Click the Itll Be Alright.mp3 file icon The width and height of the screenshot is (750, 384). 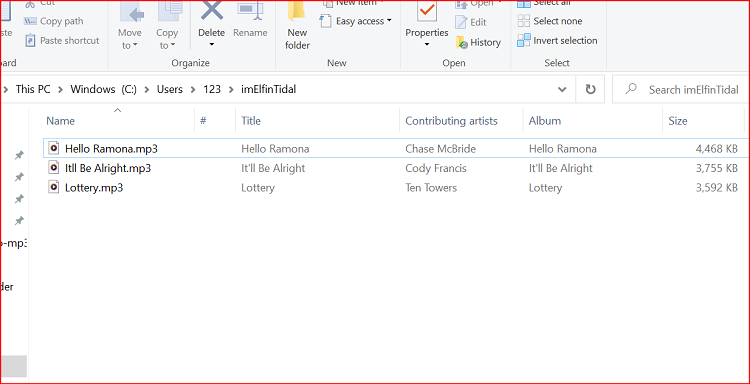pos(54,167)
